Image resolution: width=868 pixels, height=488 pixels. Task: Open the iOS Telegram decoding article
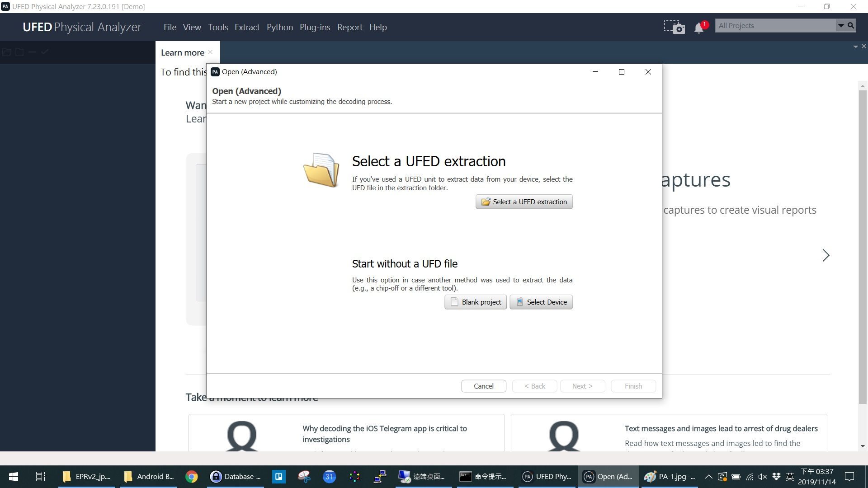384,433
